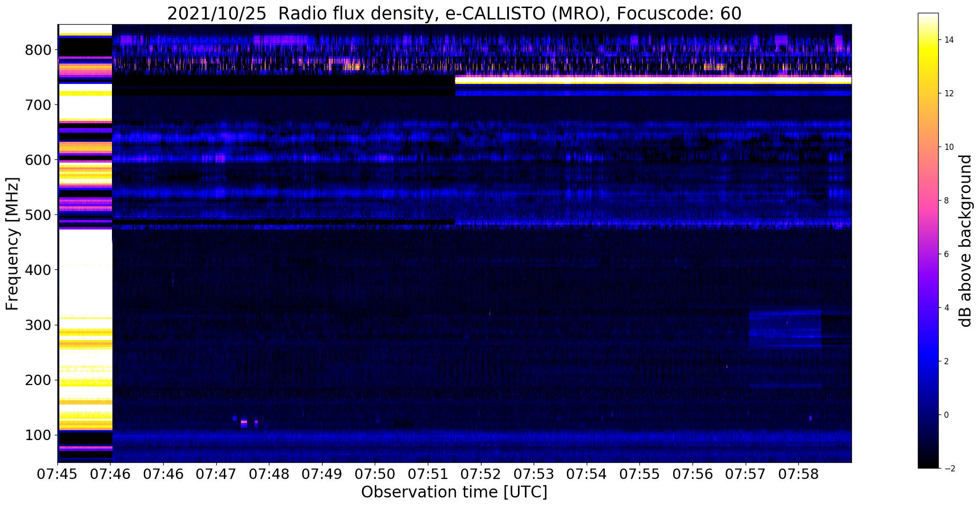
Task: Select the 07:58 time tick label
Action: coord(798,475)
